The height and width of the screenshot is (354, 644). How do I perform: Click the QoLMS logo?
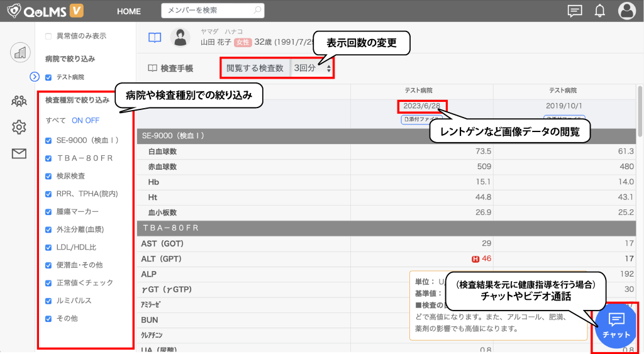coord(42,11)
